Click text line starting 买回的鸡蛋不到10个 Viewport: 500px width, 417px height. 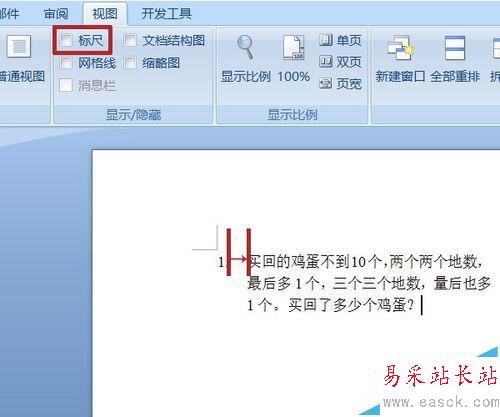pos(366,262)
